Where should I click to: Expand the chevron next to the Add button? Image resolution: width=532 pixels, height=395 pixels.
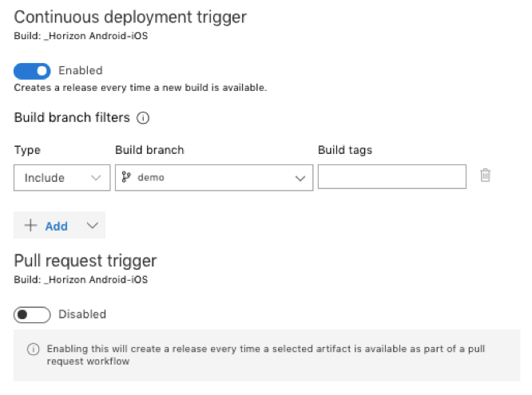tap(93, 226)
